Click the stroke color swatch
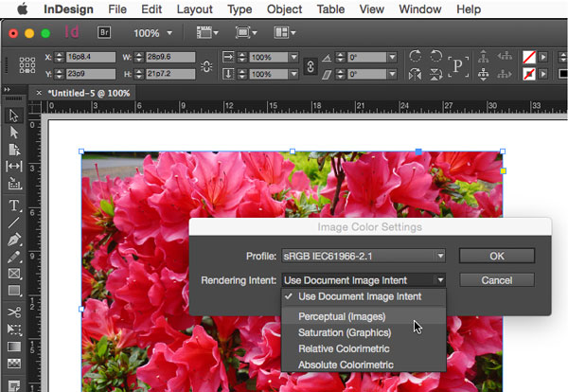568x392 pixels. [x=529, y=74]
